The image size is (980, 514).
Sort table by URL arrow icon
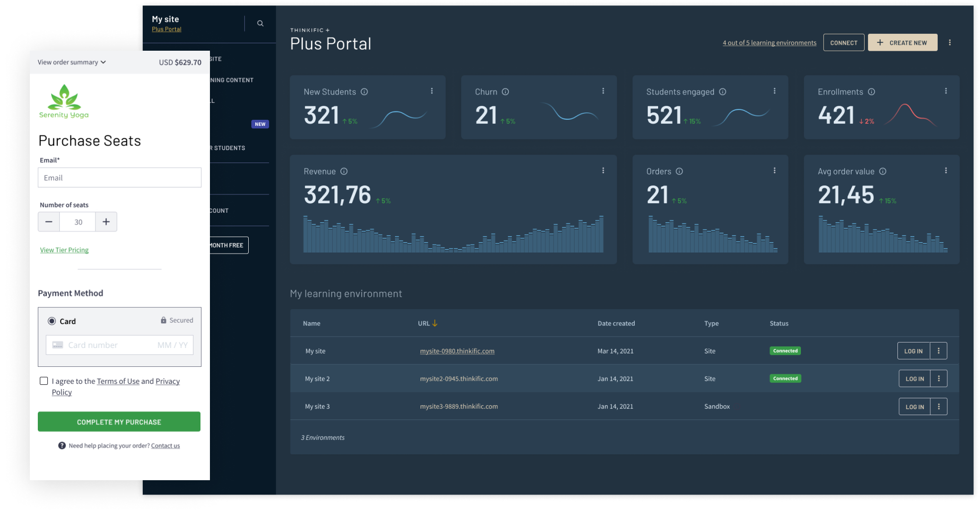435,323
